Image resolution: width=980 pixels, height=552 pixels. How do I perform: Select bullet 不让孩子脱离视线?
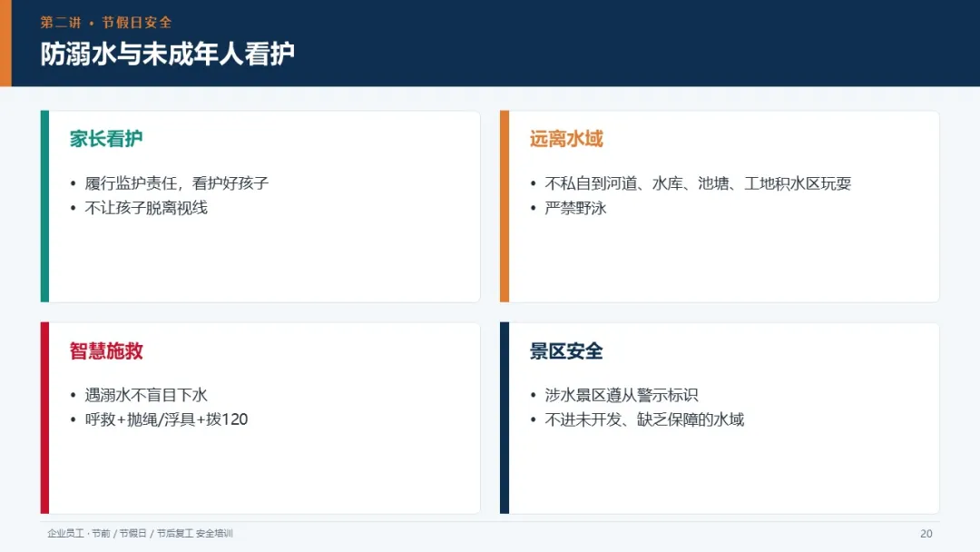[146, 208]
